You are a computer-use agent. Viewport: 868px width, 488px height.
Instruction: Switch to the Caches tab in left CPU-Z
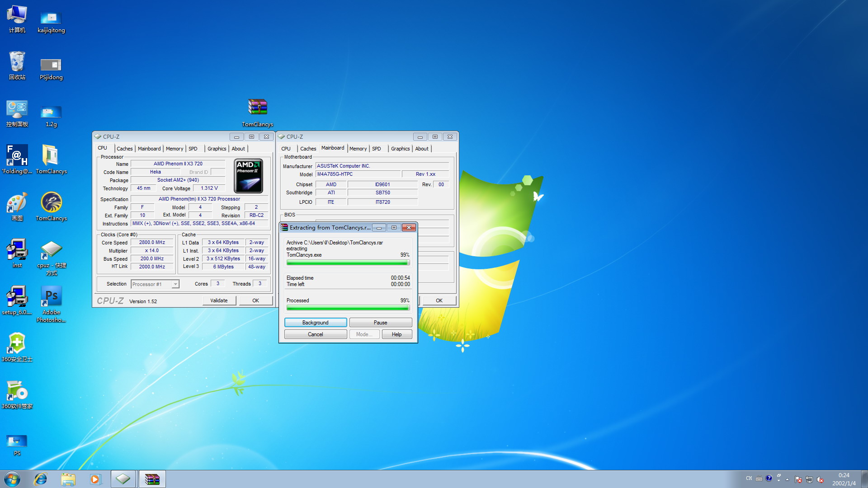[x=124, y=149]
